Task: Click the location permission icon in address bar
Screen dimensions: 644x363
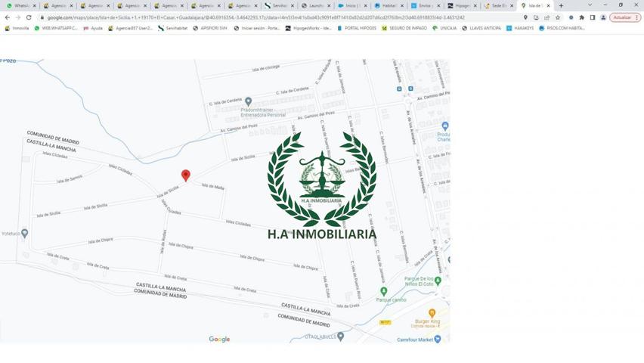Action: [525, 17]
